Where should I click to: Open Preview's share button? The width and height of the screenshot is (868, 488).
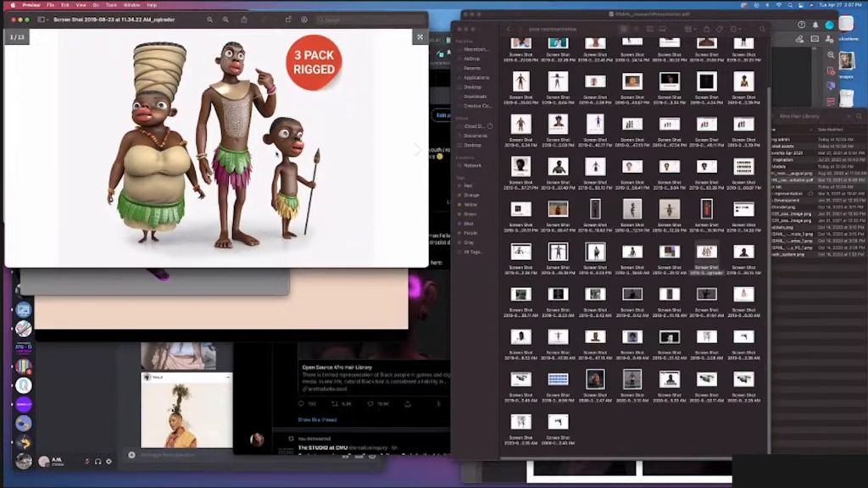coord(244,19)
